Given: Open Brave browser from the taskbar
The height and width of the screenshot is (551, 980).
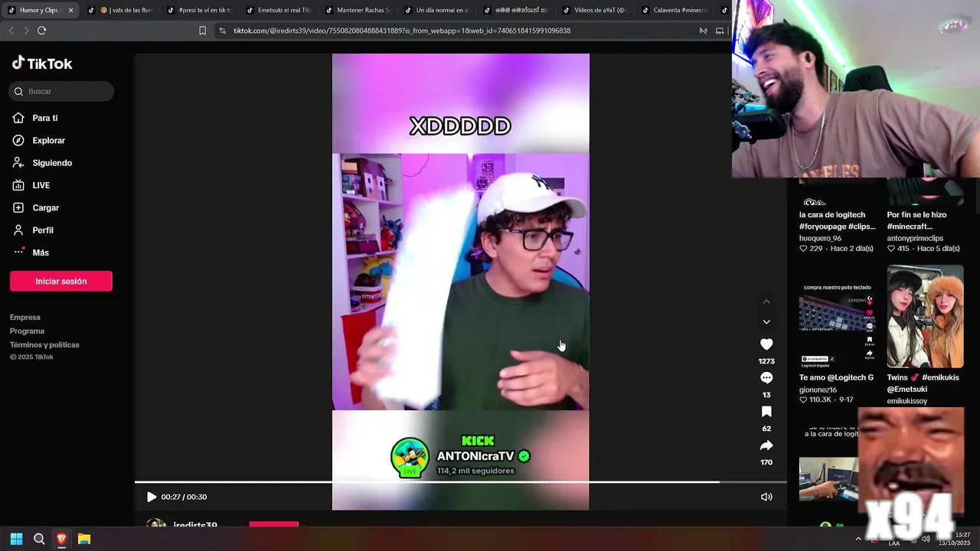Looking at the screenshot, I should point(61,539).
